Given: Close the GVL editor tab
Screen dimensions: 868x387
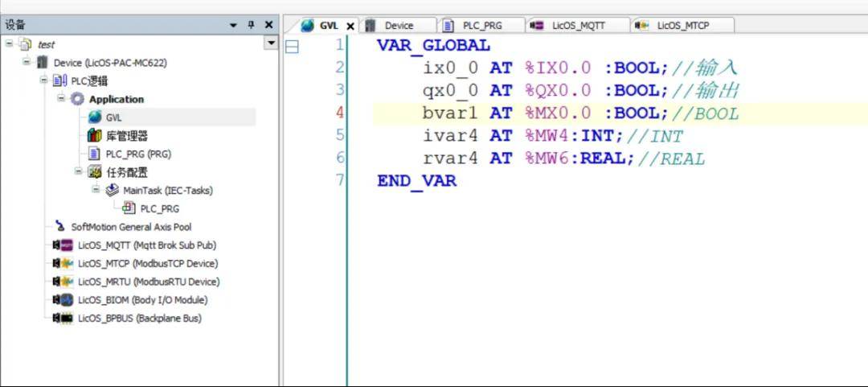Looking at the screenshot, I should point(350,26).
